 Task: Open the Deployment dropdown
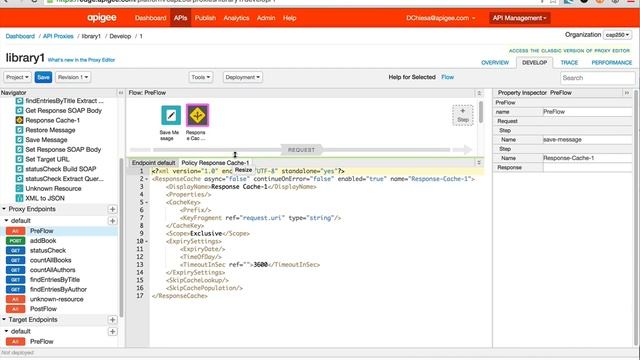coord(243,77)
